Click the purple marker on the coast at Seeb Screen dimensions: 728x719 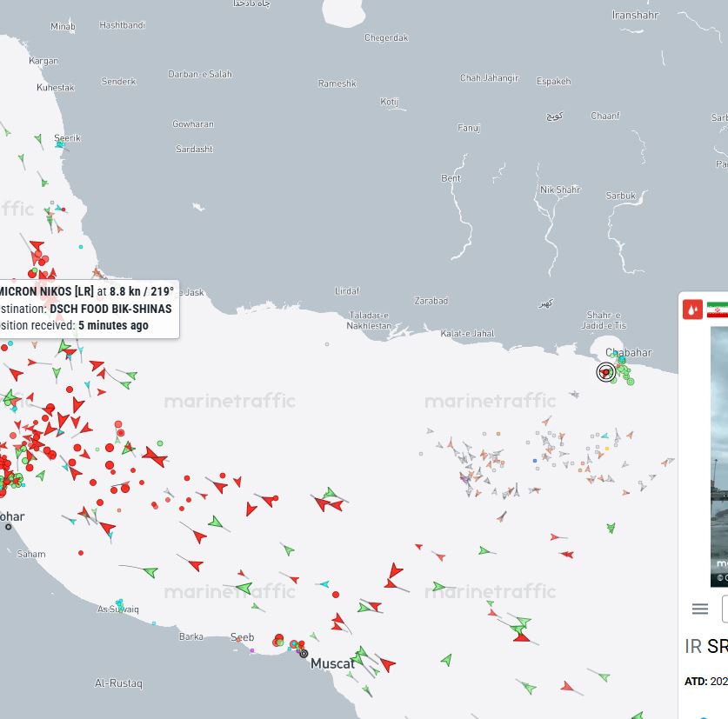coord(252,650)
